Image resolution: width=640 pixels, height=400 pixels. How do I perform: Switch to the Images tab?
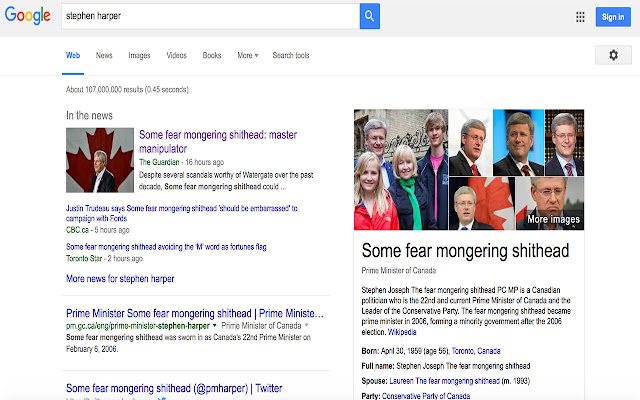[x=139, y=55]
